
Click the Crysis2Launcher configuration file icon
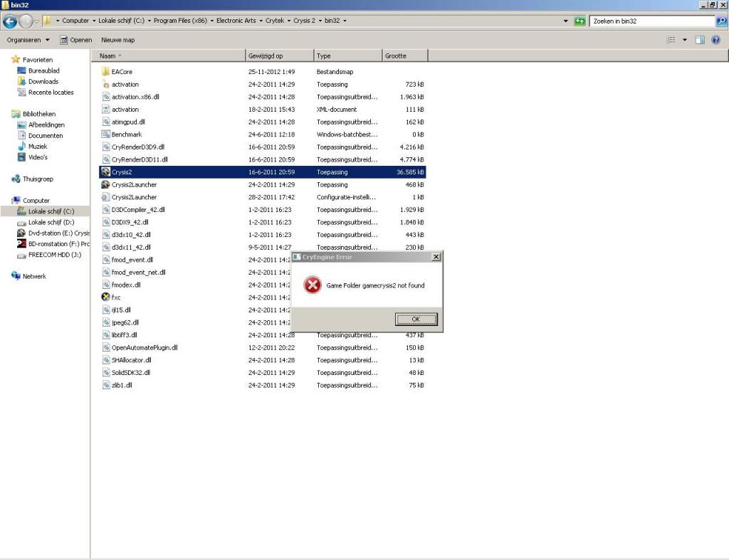click(x=105, y=197)
